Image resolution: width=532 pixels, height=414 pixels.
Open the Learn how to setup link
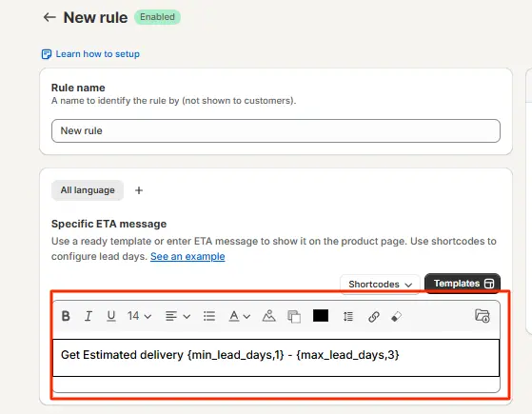(x=98, y=54)
